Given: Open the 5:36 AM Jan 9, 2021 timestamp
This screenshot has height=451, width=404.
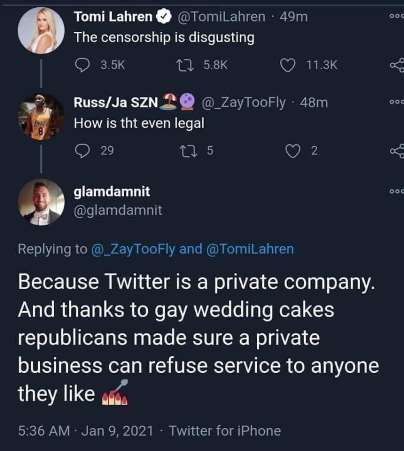Looking at the screenshot, I should pyautogui.click(x=85, y=431).
